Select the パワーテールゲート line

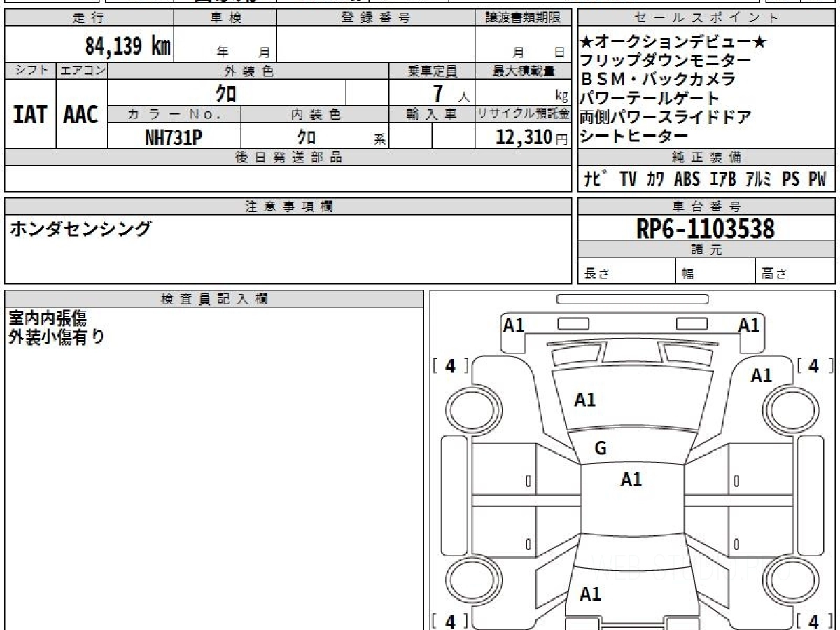[x=649, y=98]
